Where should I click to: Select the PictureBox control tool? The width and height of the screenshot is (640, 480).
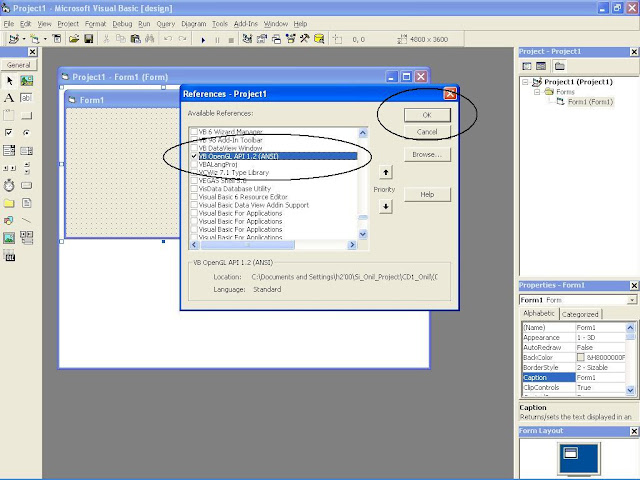(27, 81)
